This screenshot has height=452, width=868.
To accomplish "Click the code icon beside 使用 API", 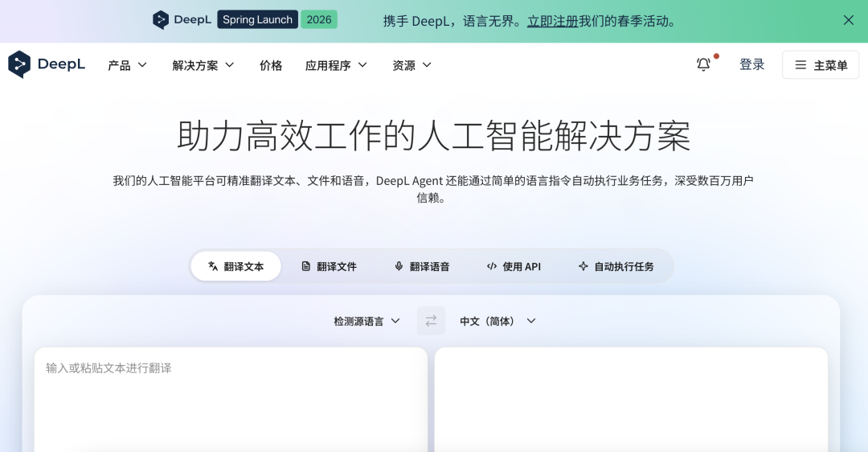I will [x=492, y=266].
